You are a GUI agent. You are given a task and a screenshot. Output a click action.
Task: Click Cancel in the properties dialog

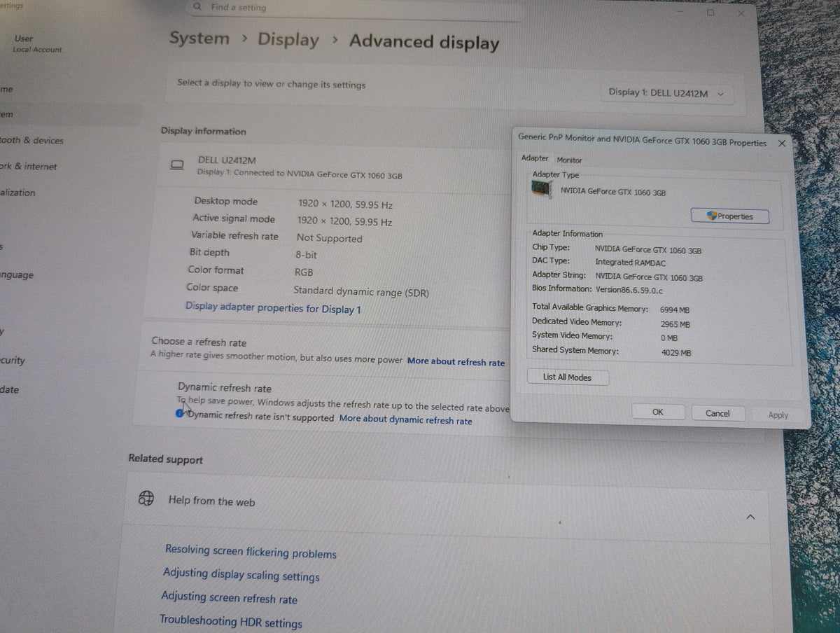717,413
